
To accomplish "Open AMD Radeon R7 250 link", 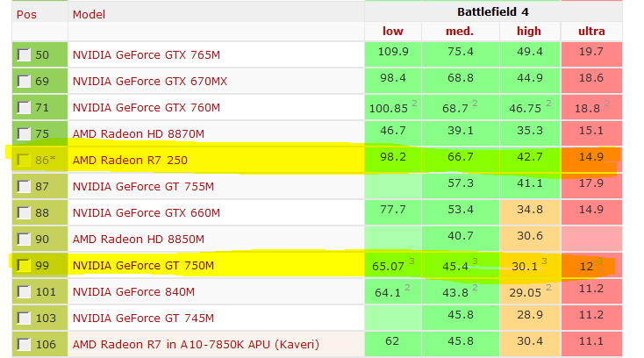I will (x=130, y=160).
